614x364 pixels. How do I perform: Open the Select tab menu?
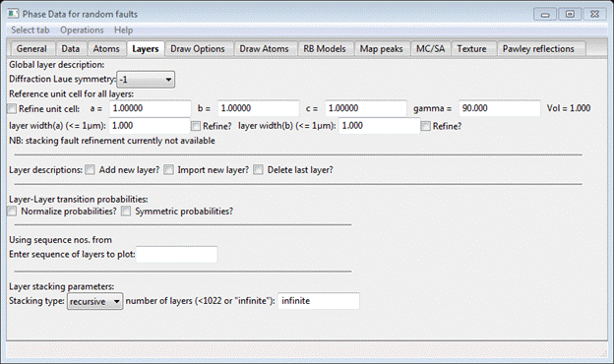click(31, 30)
